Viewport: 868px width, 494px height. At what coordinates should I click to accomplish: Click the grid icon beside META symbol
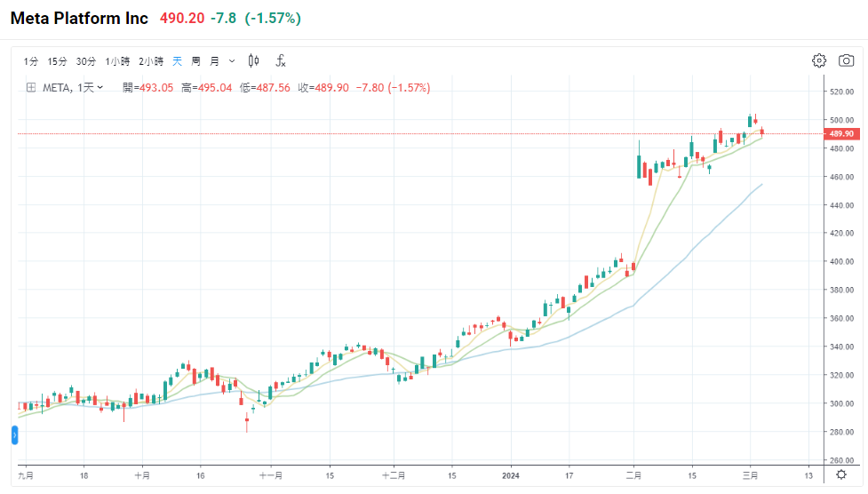tap(32, 87)
